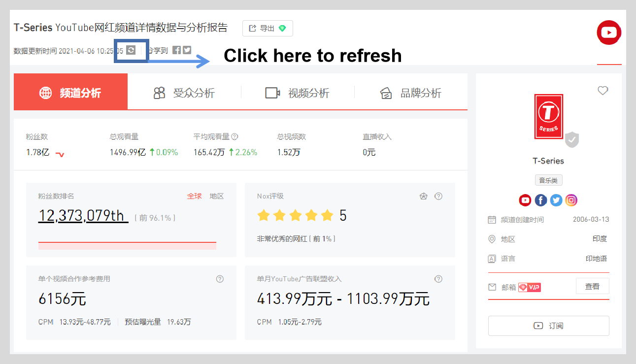Open the channel's Twitter profile icon
636x364 pixels.
click(x=556, y=200)
